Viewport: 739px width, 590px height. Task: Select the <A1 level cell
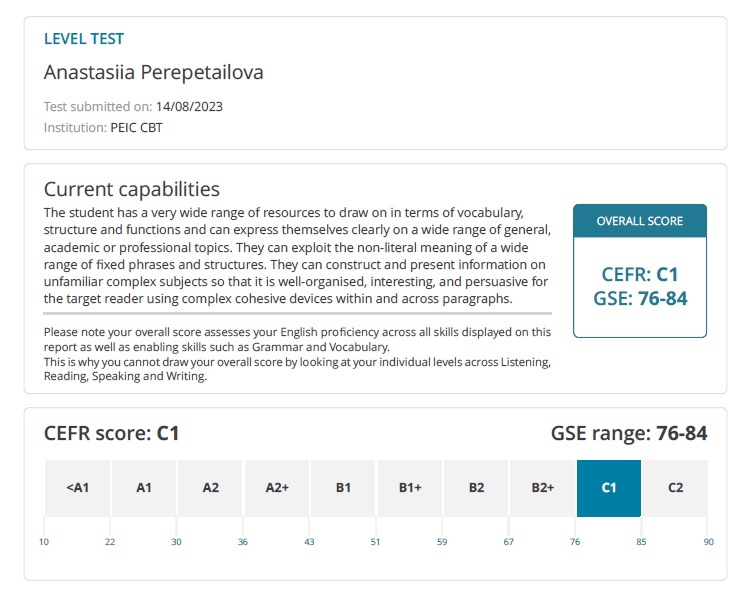pyautogui.click(x=77, y=488)
